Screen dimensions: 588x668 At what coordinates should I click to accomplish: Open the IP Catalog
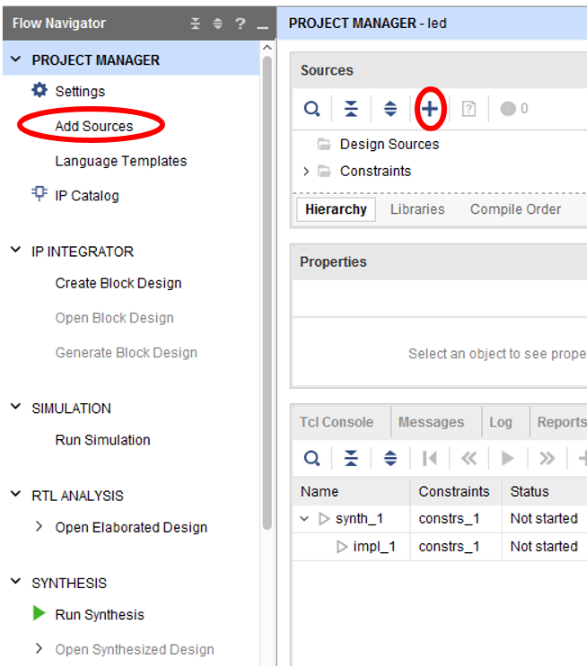86,196
